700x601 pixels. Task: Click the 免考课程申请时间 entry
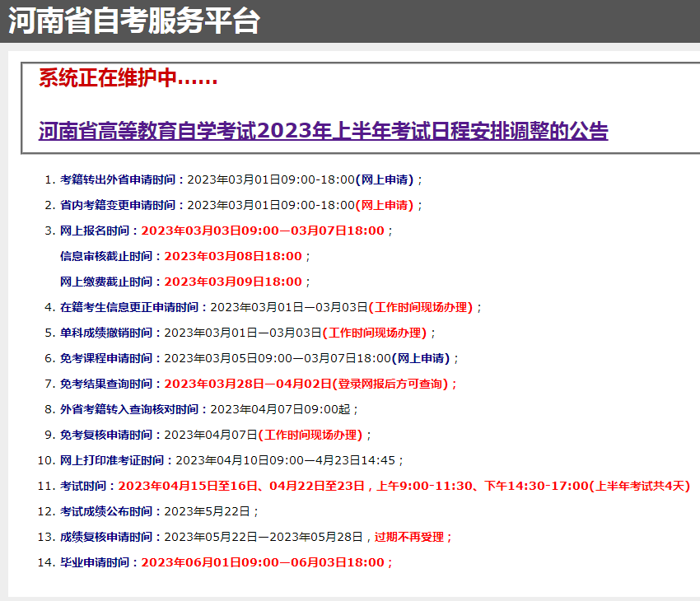click(x=111, y=358)
